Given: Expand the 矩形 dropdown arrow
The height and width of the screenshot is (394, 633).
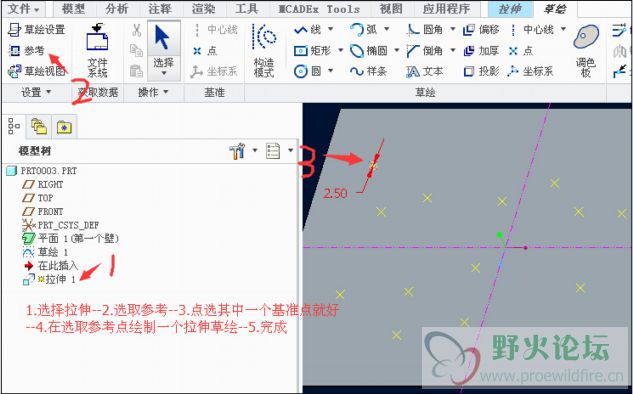Looking at the screenshot, I should tap(340, 50).
